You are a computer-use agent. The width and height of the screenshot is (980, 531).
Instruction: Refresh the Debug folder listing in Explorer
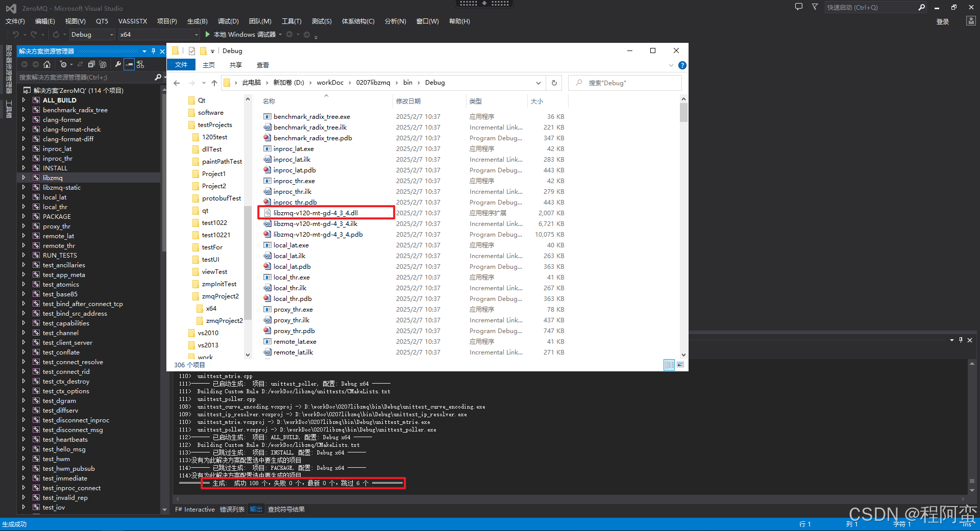pyautogui.click(x=554, y=83)
